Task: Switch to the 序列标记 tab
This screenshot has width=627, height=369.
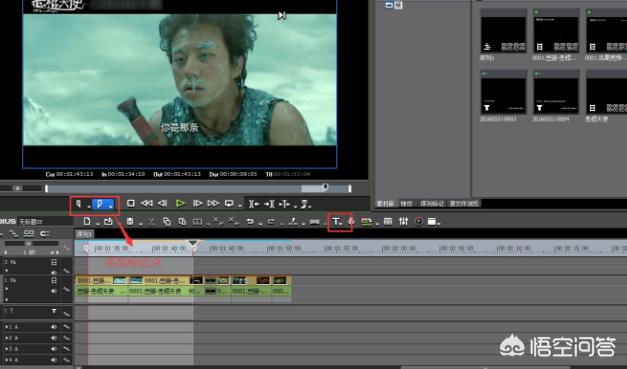Action: point(432,204)
